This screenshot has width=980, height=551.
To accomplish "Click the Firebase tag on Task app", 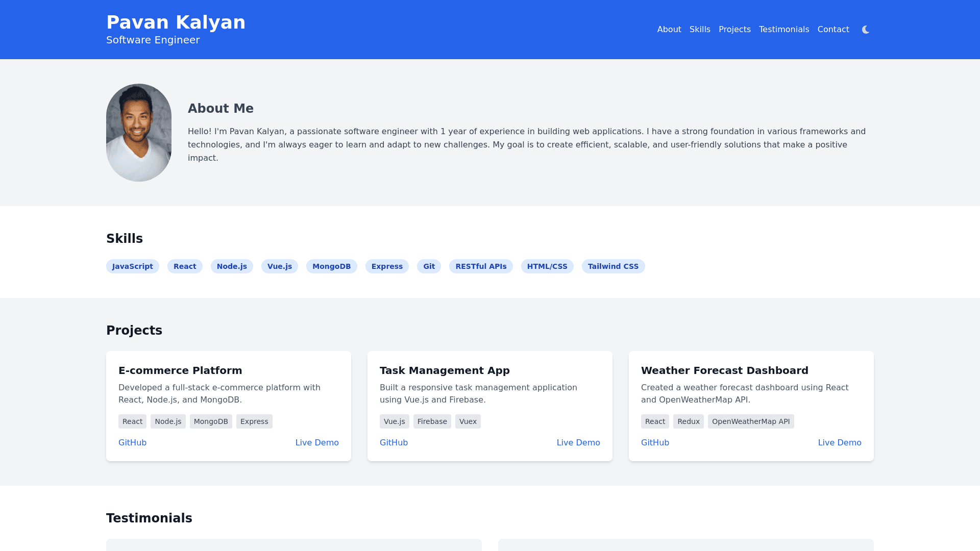I will (432, 421).
